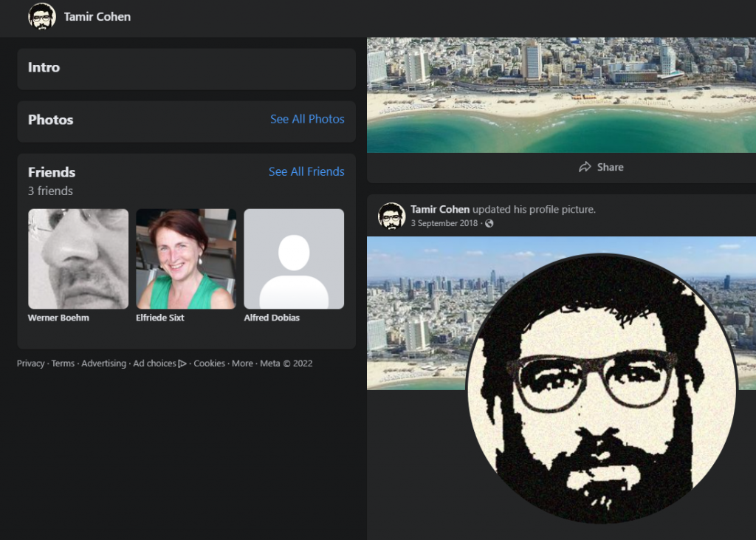Go to the Advertising footer link

click(103, 363)
